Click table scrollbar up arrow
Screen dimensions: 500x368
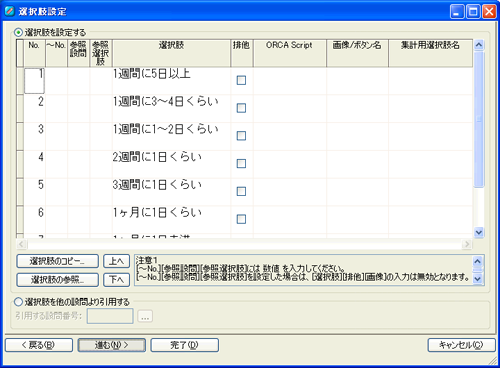point(479,45)
